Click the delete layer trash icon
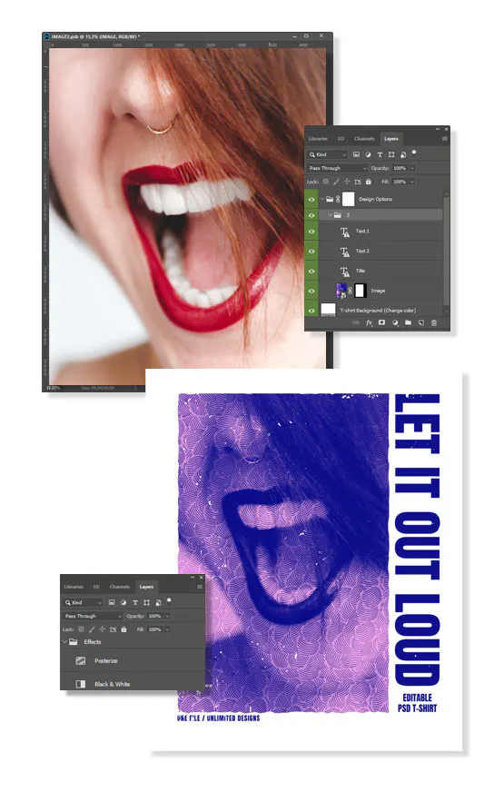 [434, 322]
